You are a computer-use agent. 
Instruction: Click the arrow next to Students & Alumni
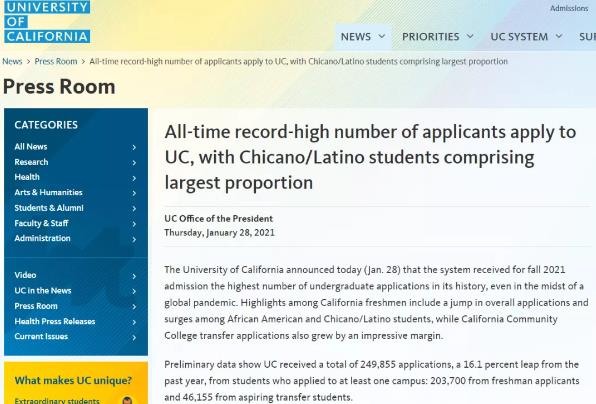[134, 208]
